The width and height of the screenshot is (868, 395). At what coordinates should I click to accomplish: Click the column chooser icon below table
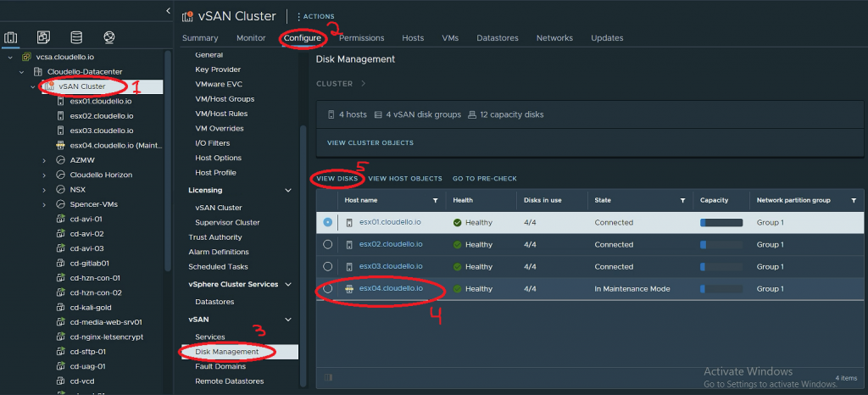[x=328, y=377]
